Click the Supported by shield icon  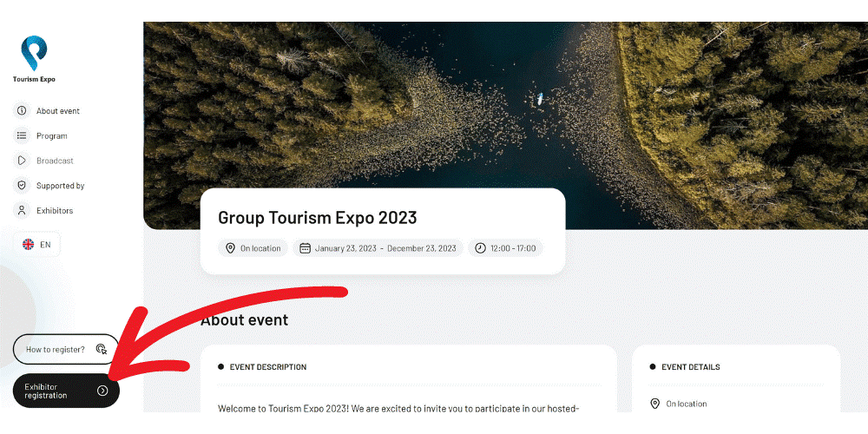(22, 186)
